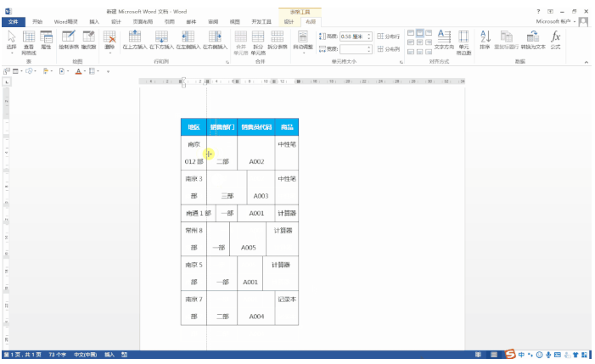Collapse the ribbon with the arrow
This screenshot has width=595, height=364.
pyautogui.click(x=587, y=62)
